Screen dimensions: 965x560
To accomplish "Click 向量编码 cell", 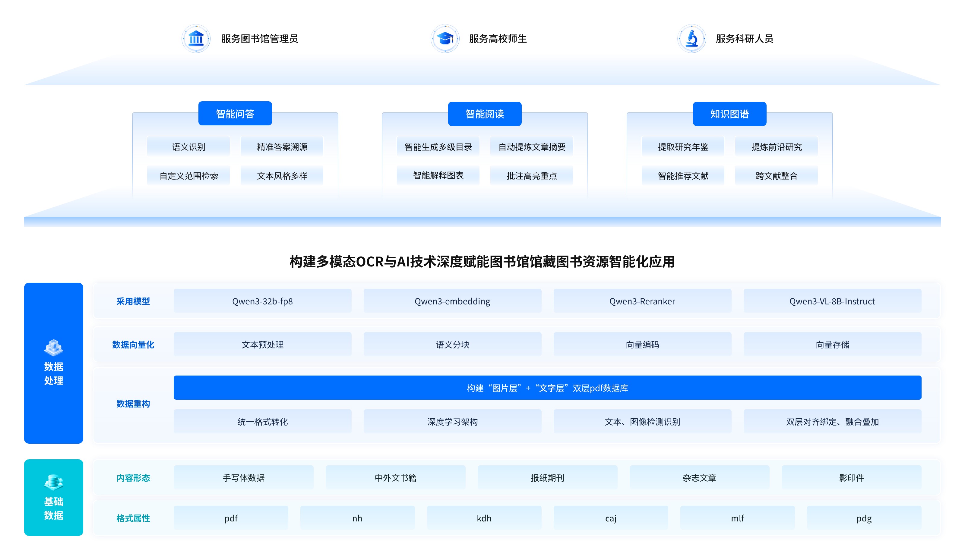I will click(x=642, y=344).
